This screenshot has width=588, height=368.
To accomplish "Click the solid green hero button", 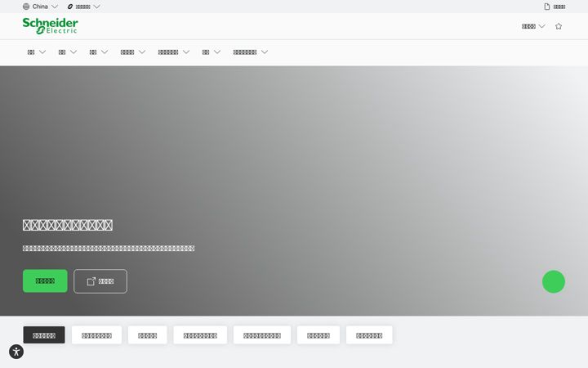I will click(45, 280).
